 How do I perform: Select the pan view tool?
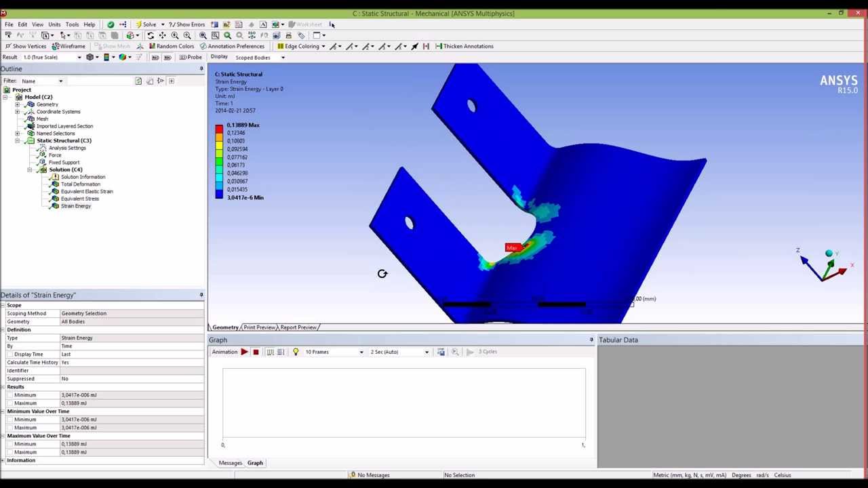tap(163, 35)
